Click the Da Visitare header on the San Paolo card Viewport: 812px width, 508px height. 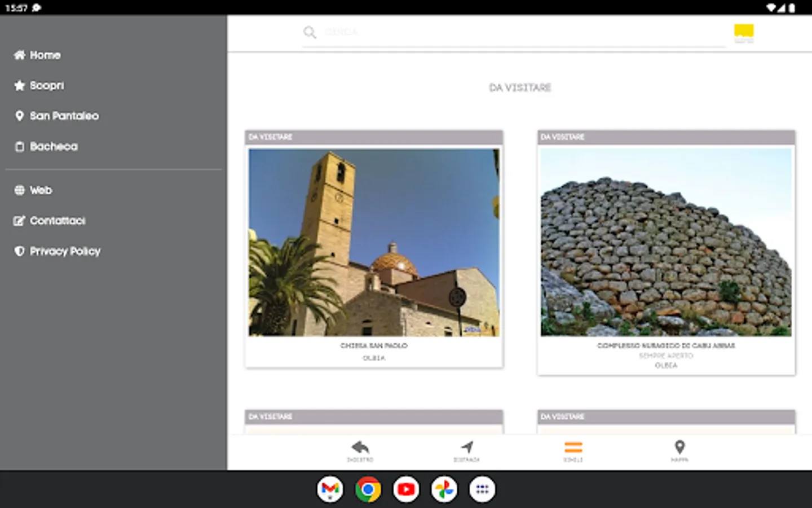374,137
